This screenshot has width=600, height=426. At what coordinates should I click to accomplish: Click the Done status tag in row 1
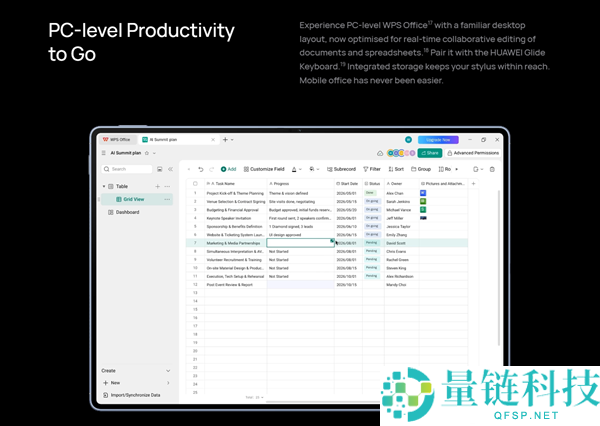(x=370, y=193)
